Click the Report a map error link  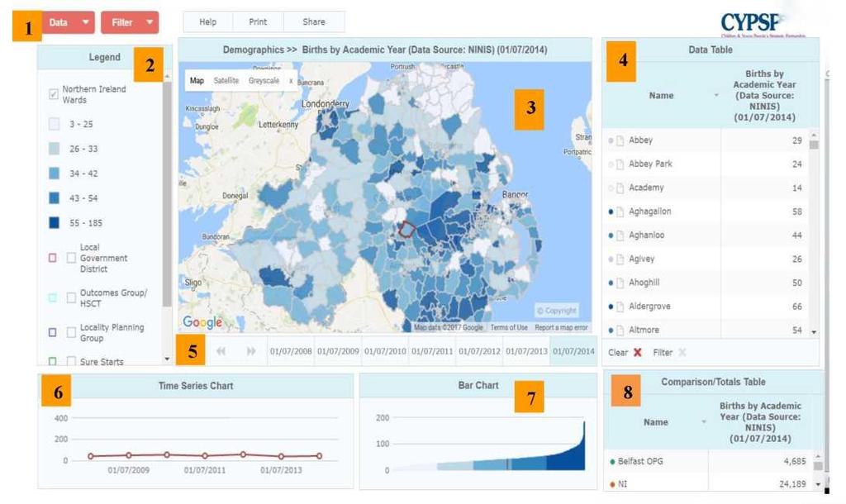click(561, 327)
